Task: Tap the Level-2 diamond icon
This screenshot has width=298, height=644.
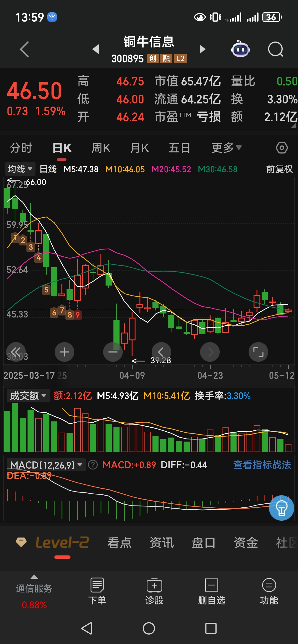Action: pyautogui.click(x=21, y=542)
